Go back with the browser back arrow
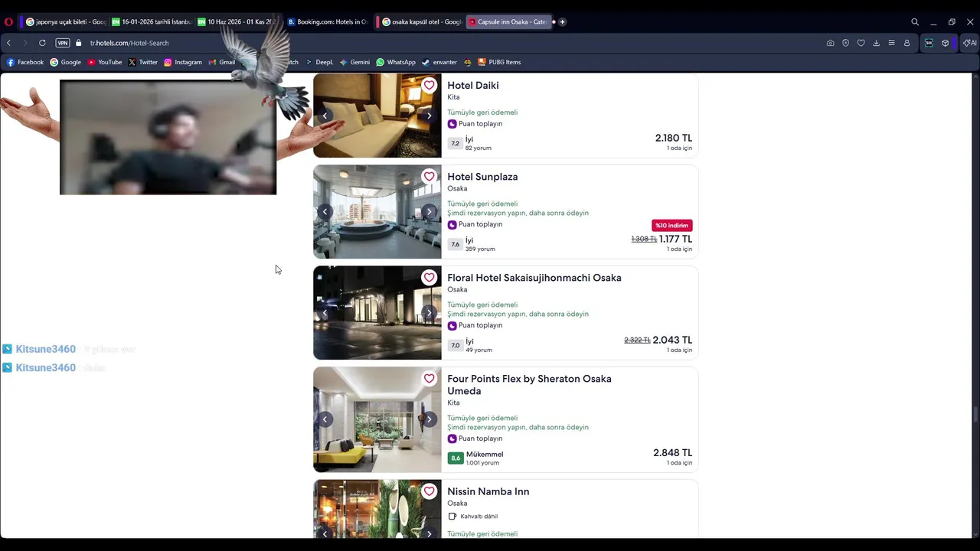 8,43
